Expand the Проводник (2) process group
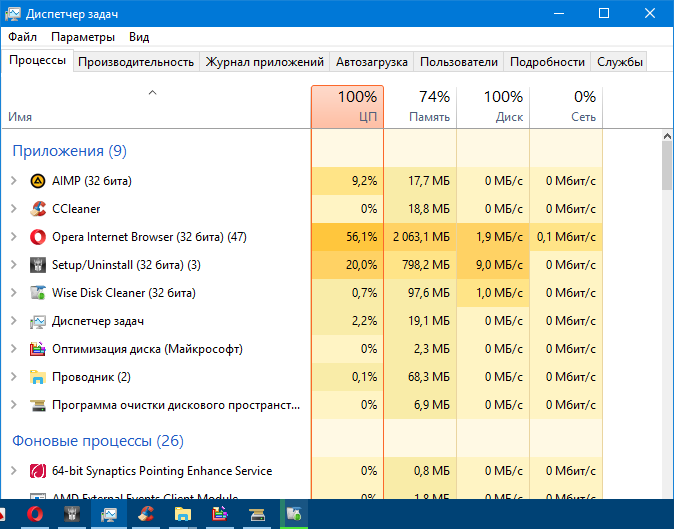This screenshot has height=529, width=674. (x=13, y=377)
